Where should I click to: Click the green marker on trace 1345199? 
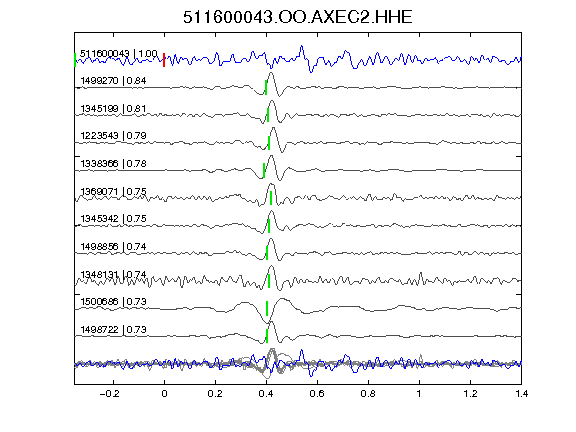click(x=268, y=115)
